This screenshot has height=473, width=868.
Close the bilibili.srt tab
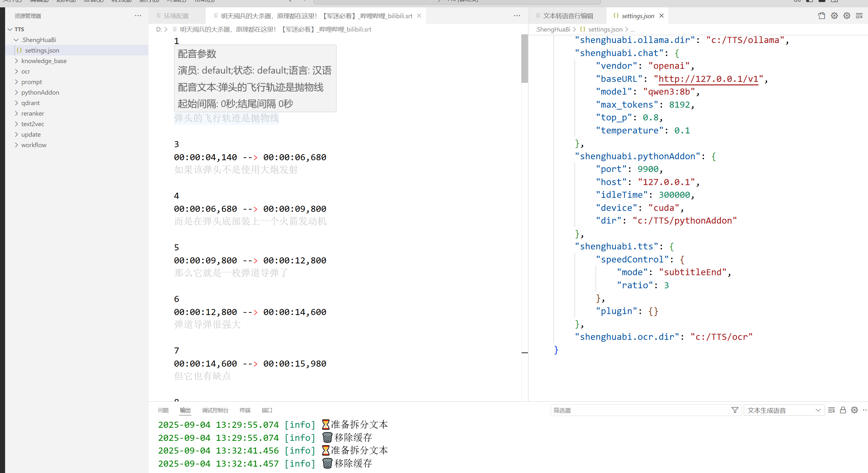(x=419, y=16)
